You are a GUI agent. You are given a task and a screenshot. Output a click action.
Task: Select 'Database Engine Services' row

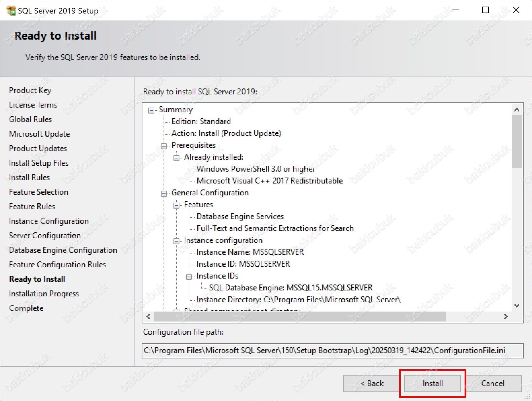[x=240, y=217]
